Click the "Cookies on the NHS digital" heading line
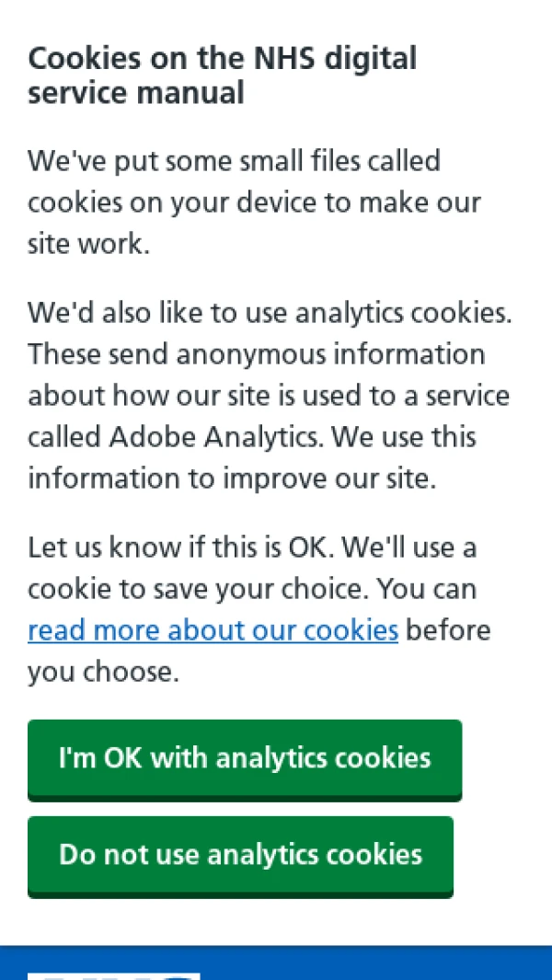Image resolution: width=552 pixels, height=980 pixels. (x=222, y=58)
